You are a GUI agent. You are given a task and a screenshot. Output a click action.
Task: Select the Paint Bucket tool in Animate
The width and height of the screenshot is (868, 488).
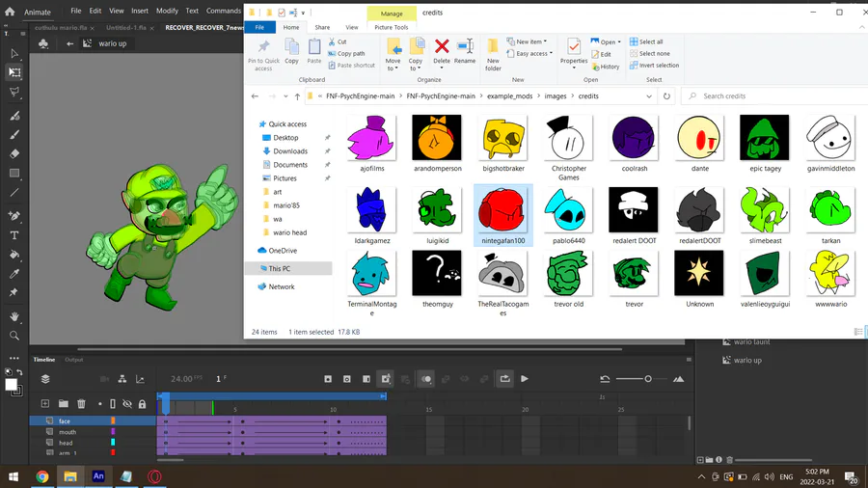(x=14, y=255)
